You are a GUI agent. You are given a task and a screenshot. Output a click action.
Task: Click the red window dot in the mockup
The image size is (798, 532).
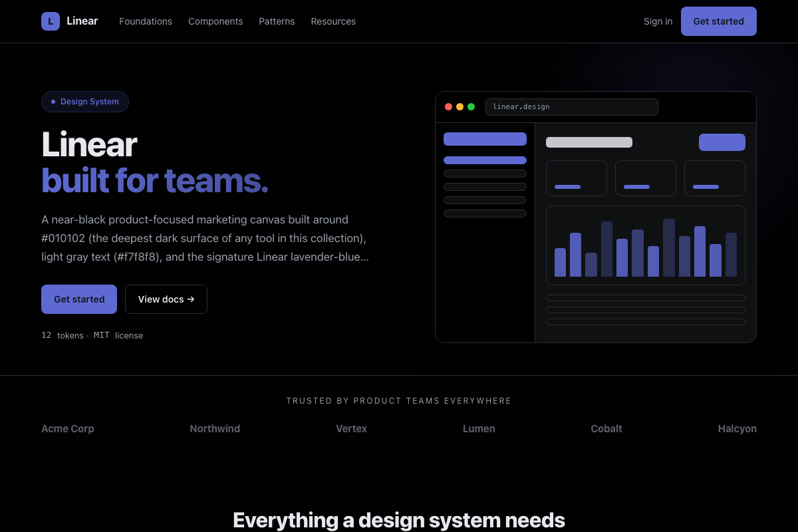(448, 107)
